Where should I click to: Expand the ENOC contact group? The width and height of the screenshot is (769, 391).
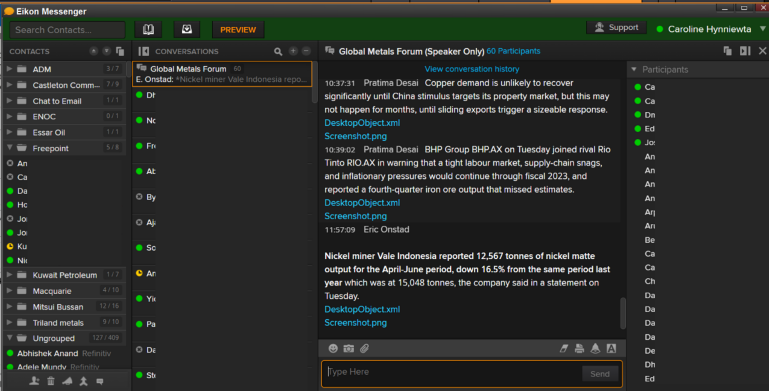click(x=9, y=116)
